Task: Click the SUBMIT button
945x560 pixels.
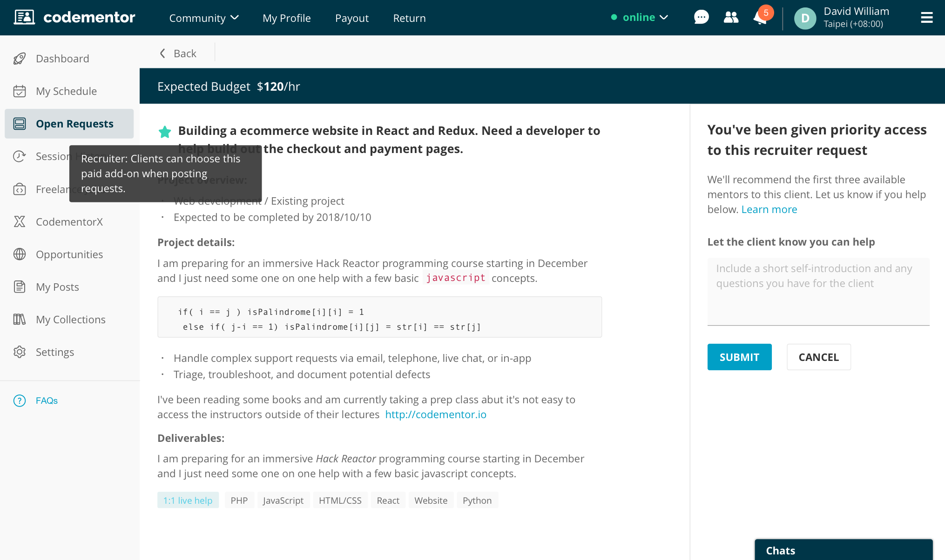Action: click(739, 357)
